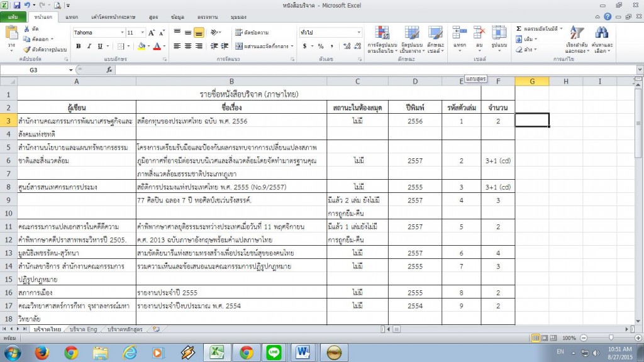The width and height of the screenshot is (644, 362).
Task: Open Firefox from the taskbar
Action: (x=42, y=353)
